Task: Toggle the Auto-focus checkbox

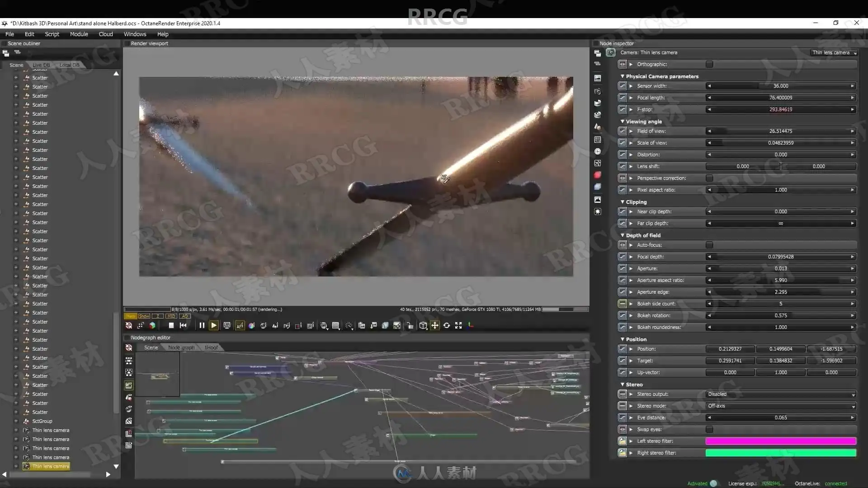Action: (x=709, y=245)
